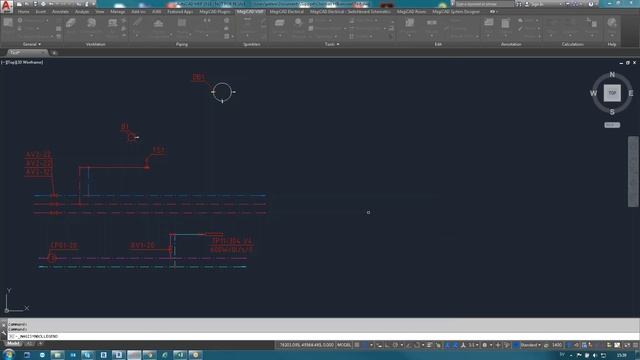640x360 pixels.
Task: Expand the Tools panel dropdown
Action: pyautogui.click(x=332, y=44)
